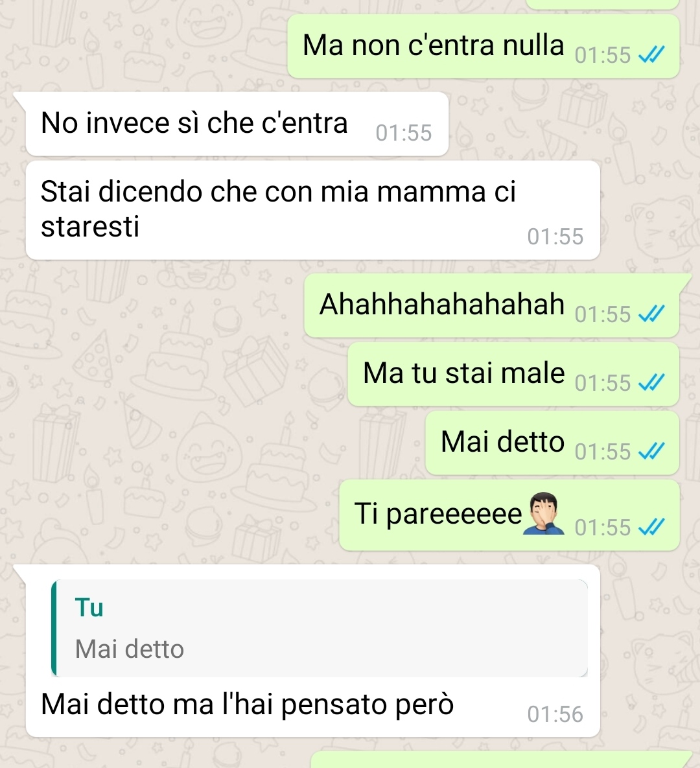Tap the blue ticks on 'Ma tu stai male'
This screenshot has height=768, width=700.
pyautogui.click(x=651, y=382)
